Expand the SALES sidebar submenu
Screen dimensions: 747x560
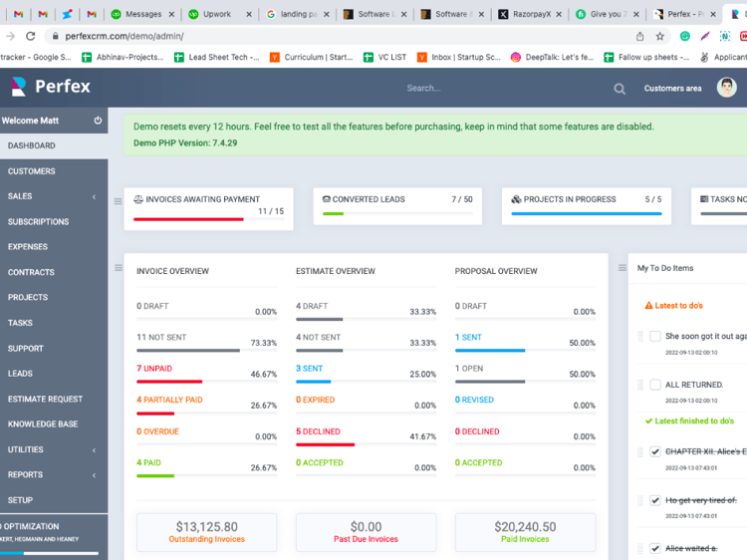point(54,196)
